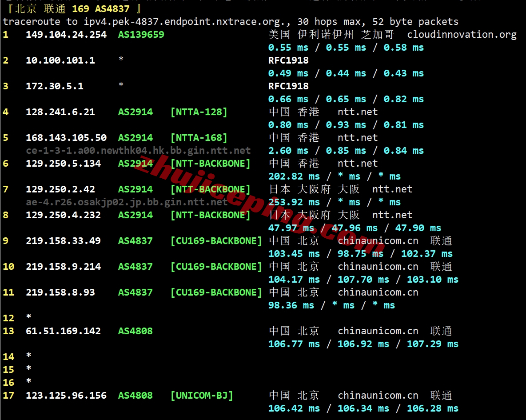Click the 98.36 ms latency value
Image resolution: width=526 pixels, height=420 pixels.
pyautogui.click(x=291, y=305)
